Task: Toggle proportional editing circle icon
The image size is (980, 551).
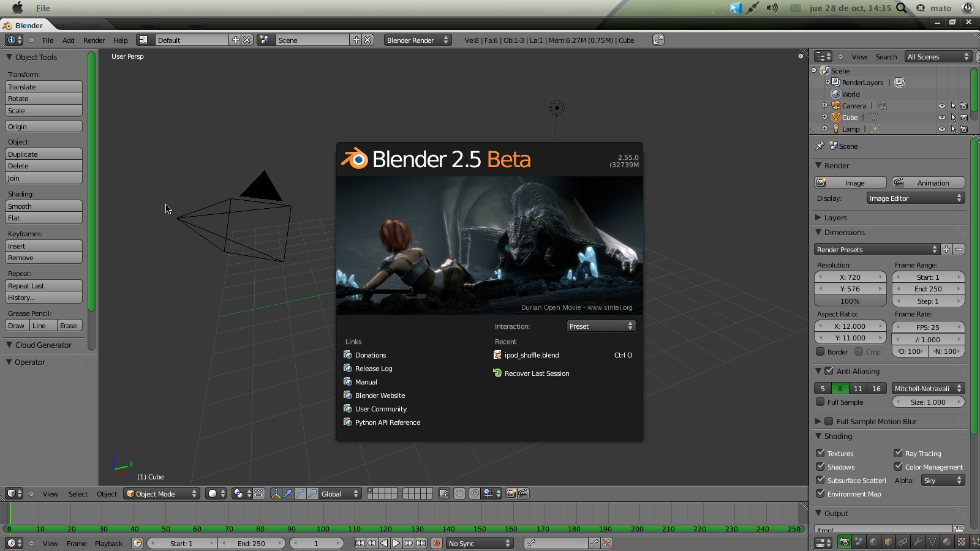Action: pyautogui.click(x=459, y=493)
